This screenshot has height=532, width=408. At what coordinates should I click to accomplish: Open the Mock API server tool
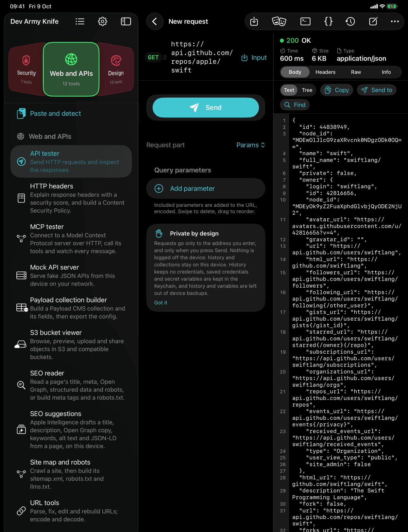pos(71,275)
